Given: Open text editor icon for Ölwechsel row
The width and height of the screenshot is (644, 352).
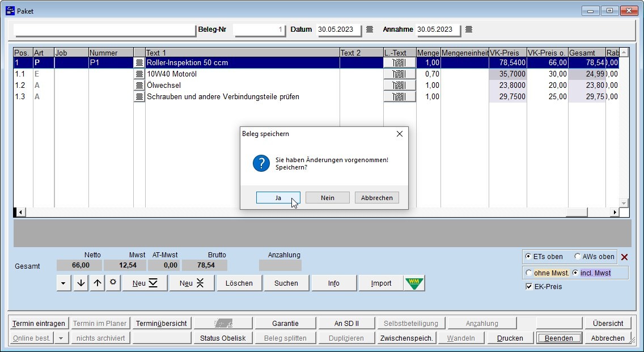Looking at the screenshot, I should click(139, 86).
